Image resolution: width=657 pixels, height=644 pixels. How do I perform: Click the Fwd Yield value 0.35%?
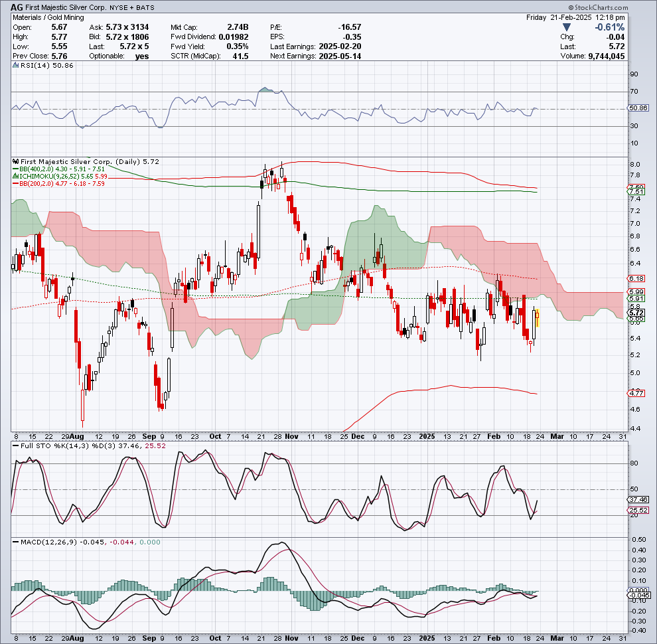click(237, 46)
